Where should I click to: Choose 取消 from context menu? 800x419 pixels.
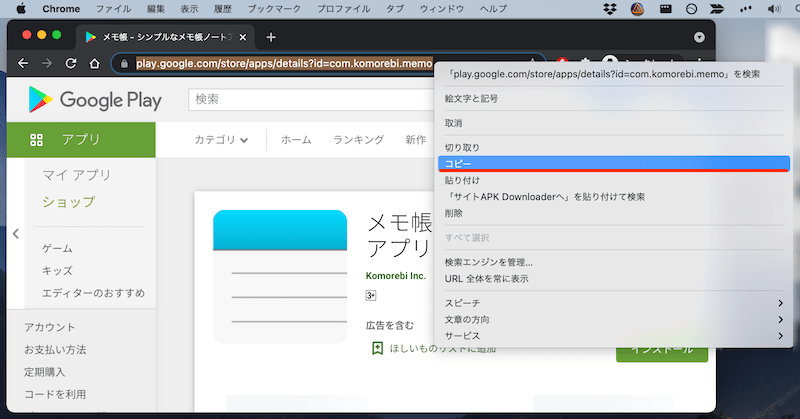coord(614,123)
